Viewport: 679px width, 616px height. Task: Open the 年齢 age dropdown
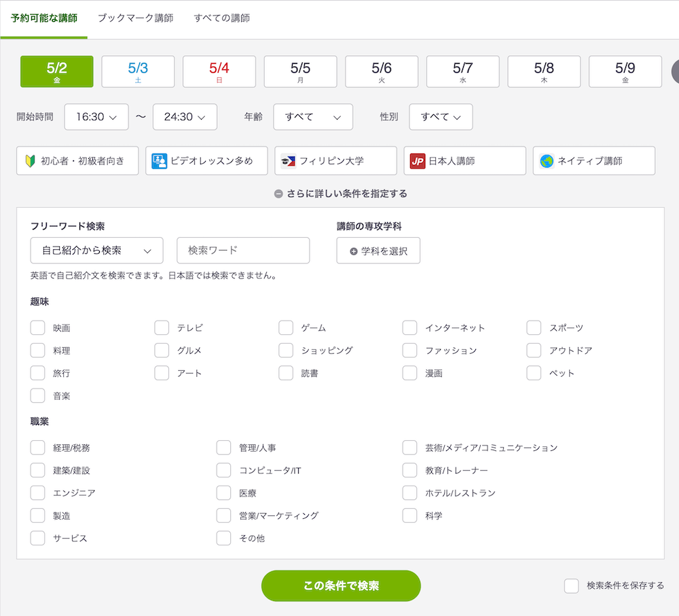click(x=313, y=117)
